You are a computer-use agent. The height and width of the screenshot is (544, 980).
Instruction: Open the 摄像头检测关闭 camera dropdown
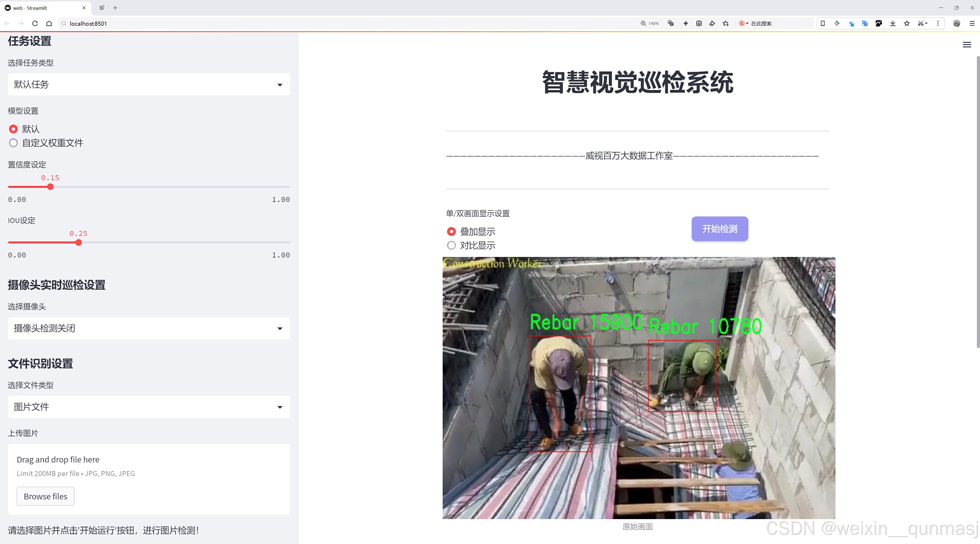pos(149,328)
